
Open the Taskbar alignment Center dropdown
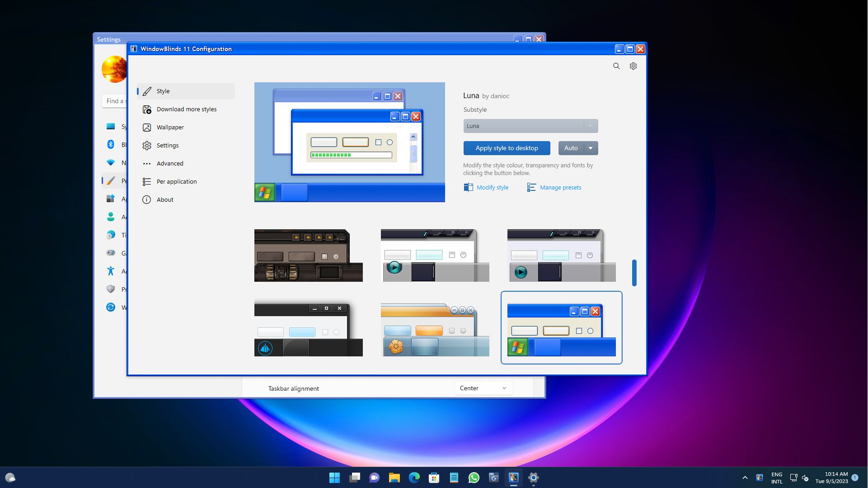483,389
